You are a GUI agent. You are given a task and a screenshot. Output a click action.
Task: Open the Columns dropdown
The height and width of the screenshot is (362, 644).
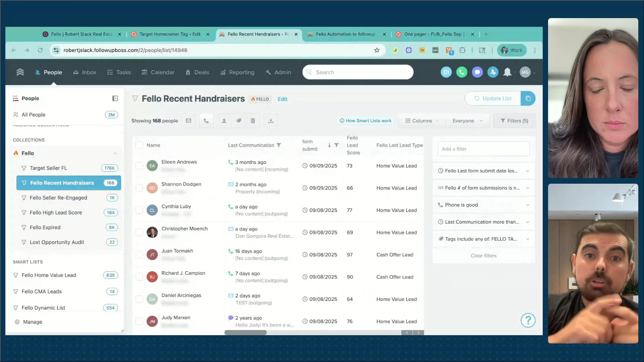point(422,121)
